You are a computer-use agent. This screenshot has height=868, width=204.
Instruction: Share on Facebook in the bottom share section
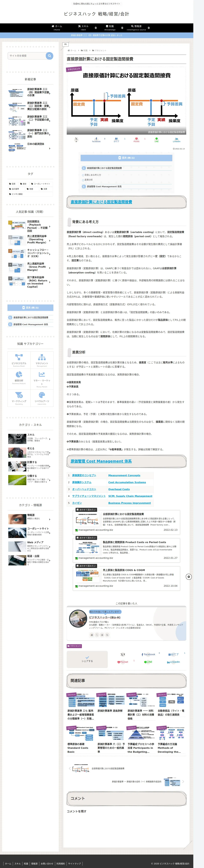pos(148,654)
